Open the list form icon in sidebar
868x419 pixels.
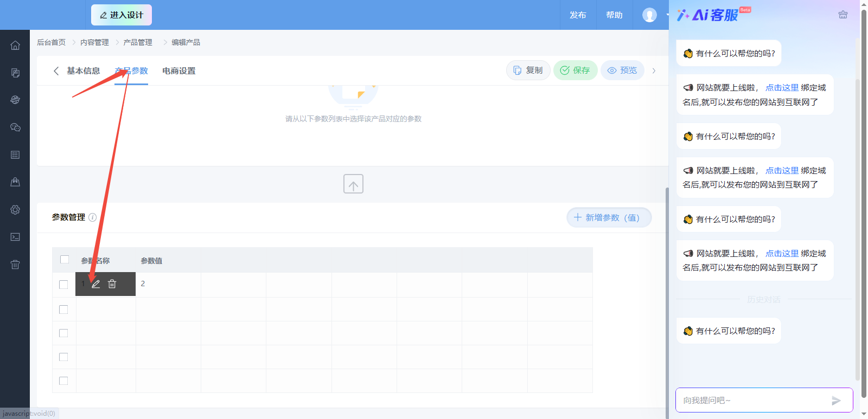pyautogui.click(x=15, y=155)
